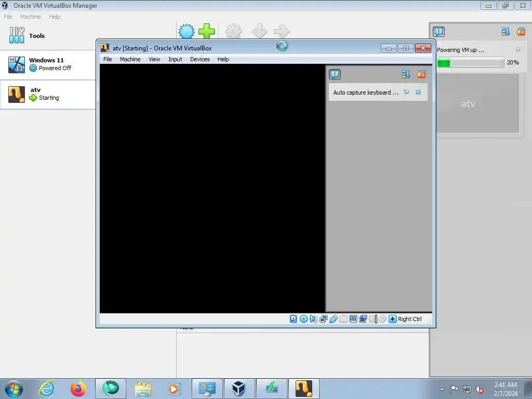
Task: Click the New machine toolbar icon
Action: (x=187, y=32)
